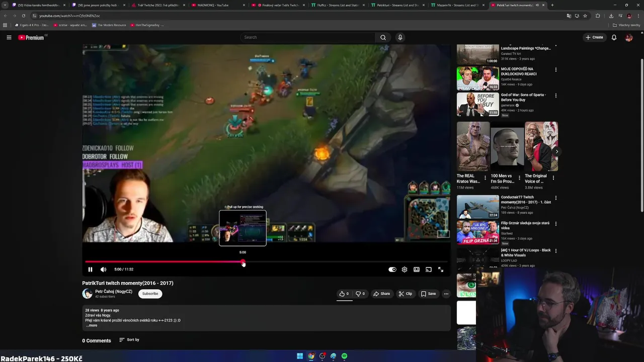This screenshot has width=644, height=362.
Task: Search with voice microphone icon
Action: (400, 37)
